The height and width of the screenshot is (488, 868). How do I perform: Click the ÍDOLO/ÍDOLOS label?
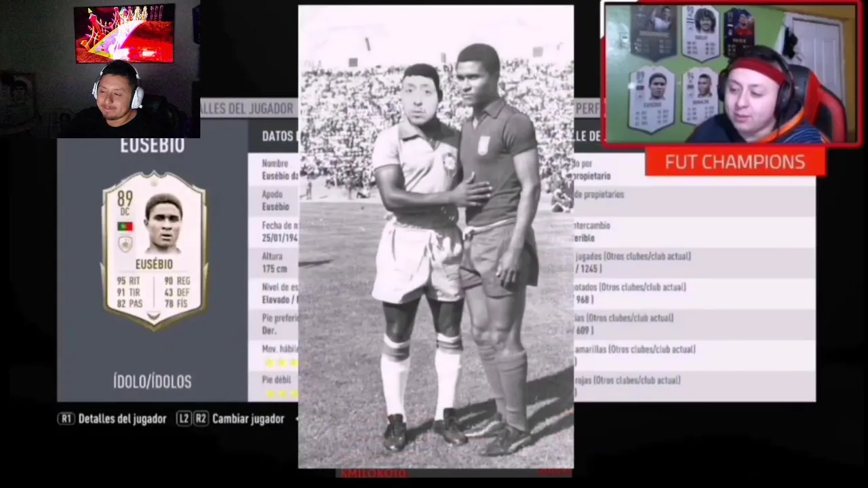click(153, 382)
